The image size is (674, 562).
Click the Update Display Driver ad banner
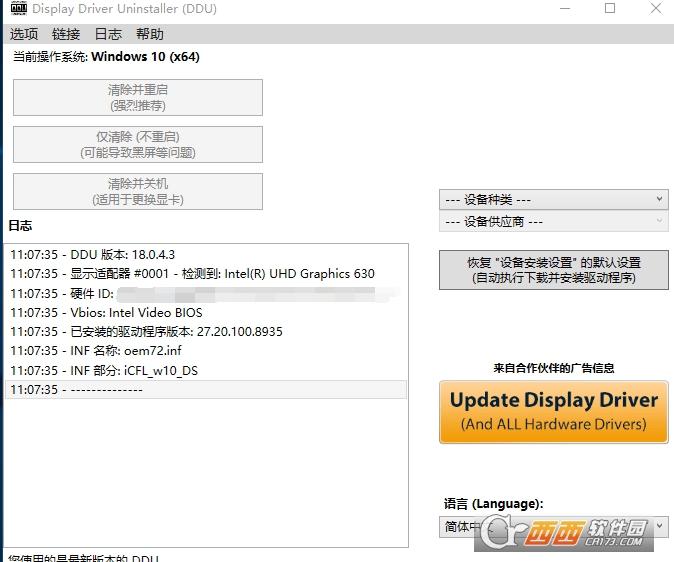[x=554, y=412]
